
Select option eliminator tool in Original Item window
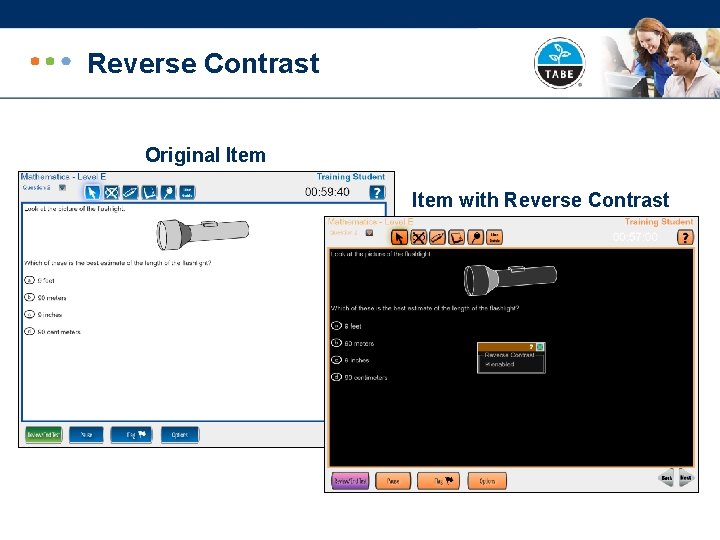click(x=111, y=192)
